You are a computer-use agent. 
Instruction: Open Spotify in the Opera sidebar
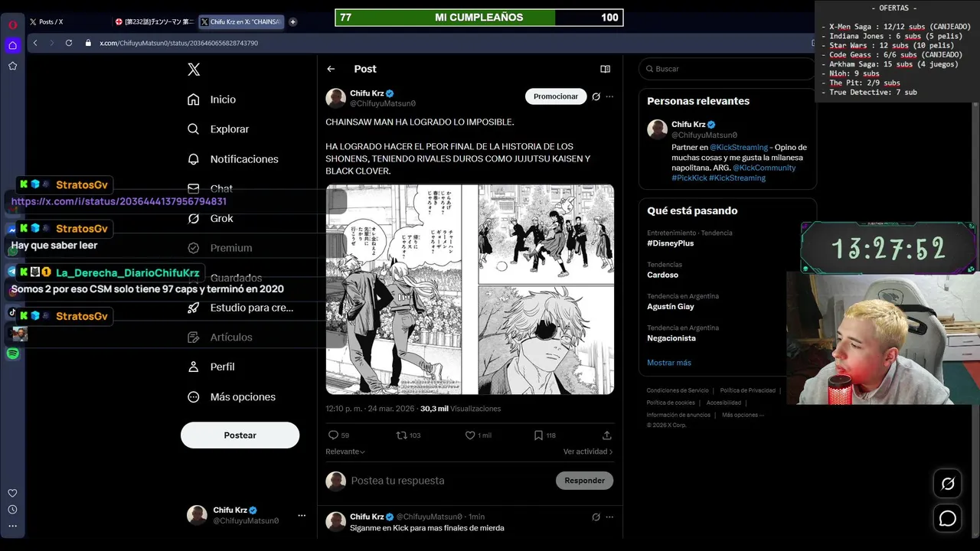point(13,354)
